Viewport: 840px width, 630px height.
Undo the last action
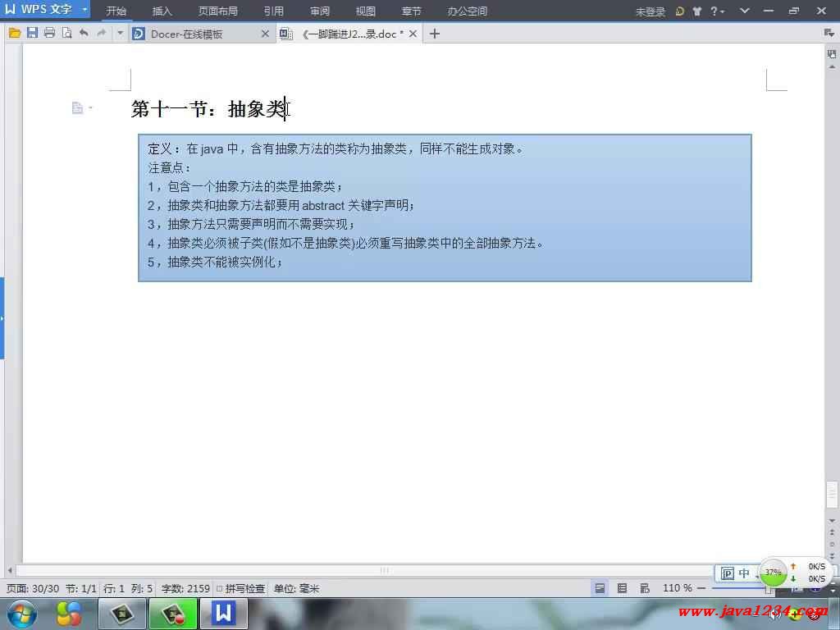click(x=84, y=33)
